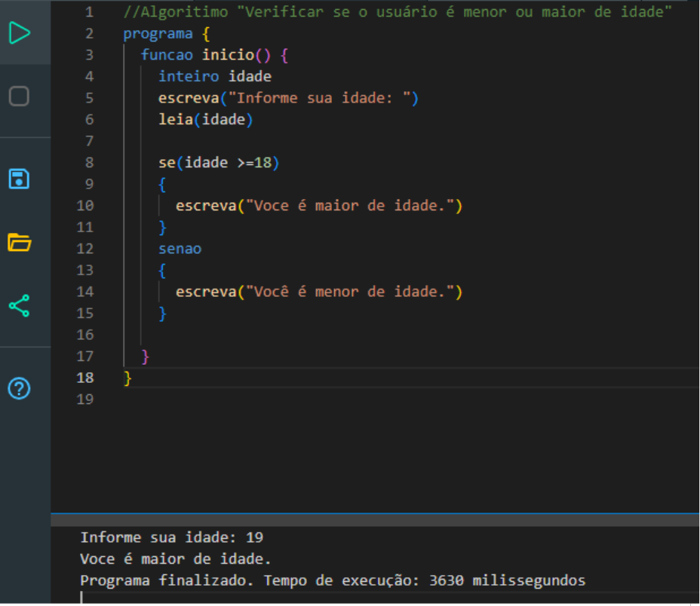The image size is (700, 606).
Task: Click line number 19 in the gutter
Action: 84,399
